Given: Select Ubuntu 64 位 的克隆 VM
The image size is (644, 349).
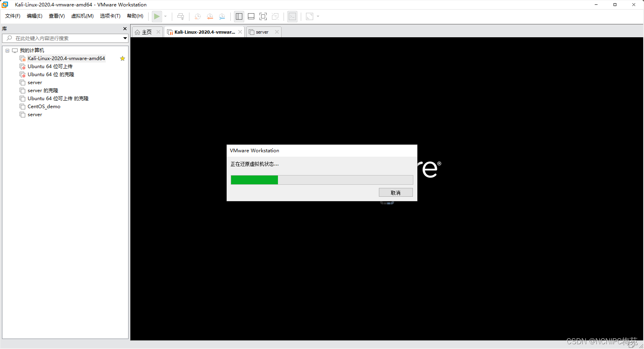Looking at the screenshot, I should tap(51, 75).
